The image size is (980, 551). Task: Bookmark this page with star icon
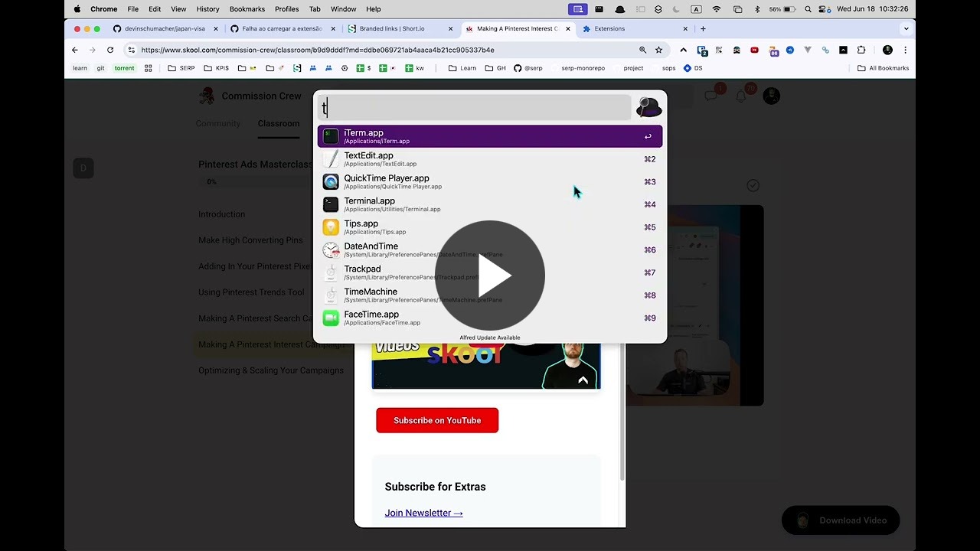click(x=658, y=50)
